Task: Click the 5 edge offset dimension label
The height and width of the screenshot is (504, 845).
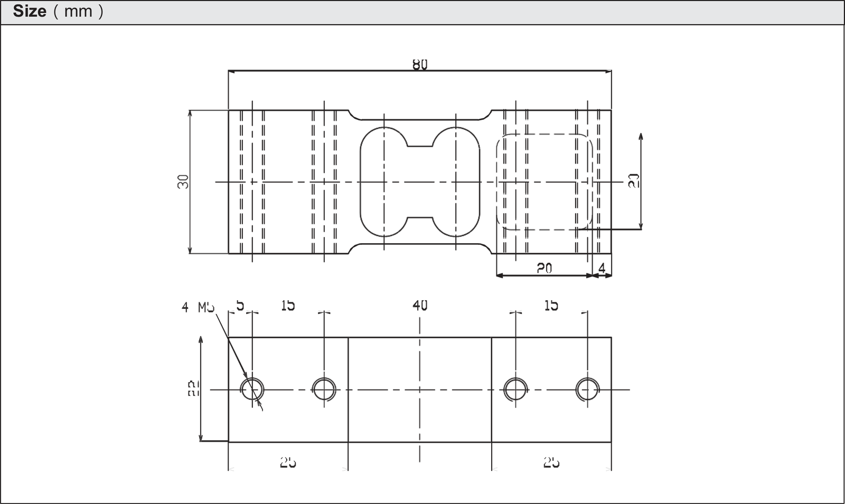Action: (240, 305)
